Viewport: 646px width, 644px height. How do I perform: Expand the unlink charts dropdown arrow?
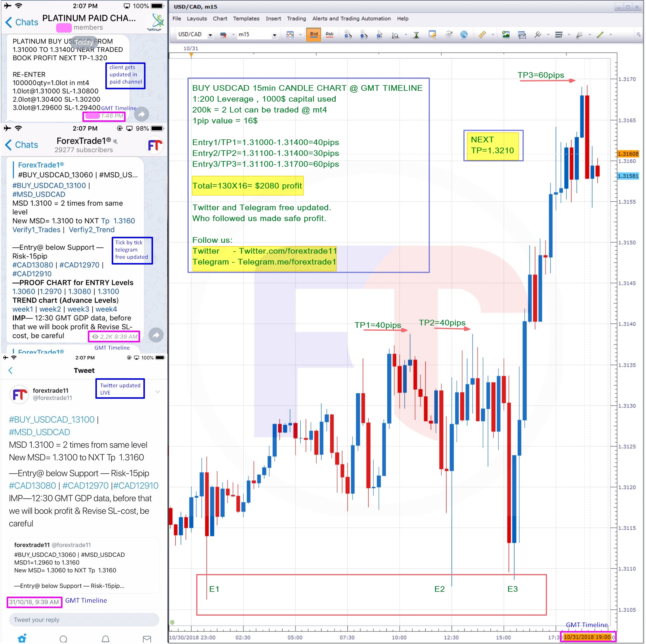(x=233, y=35)
